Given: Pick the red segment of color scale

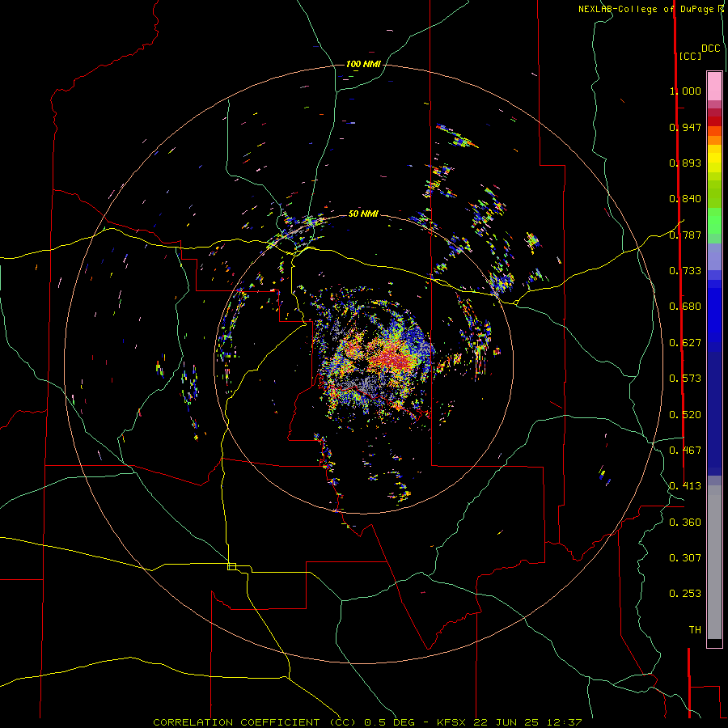Looking at the screenshot, I should (x=714, y=121).
